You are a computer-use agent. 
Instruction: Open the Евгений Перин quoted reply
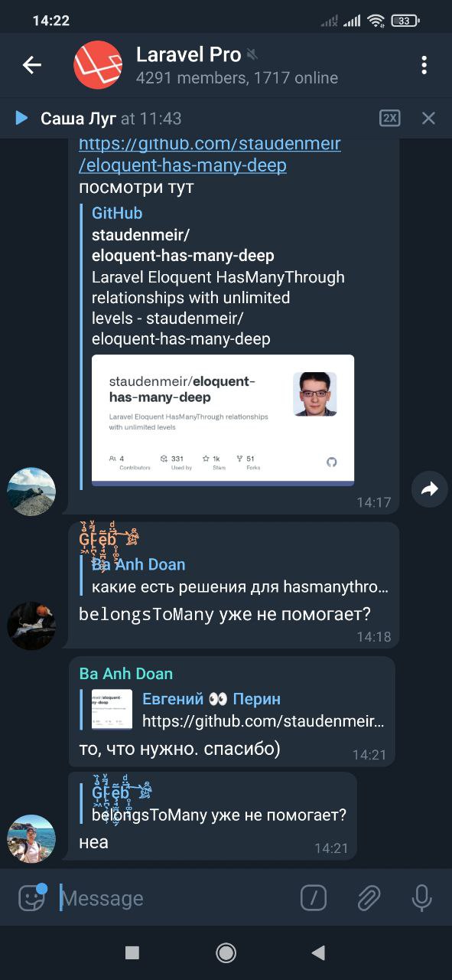coord(233,710)
